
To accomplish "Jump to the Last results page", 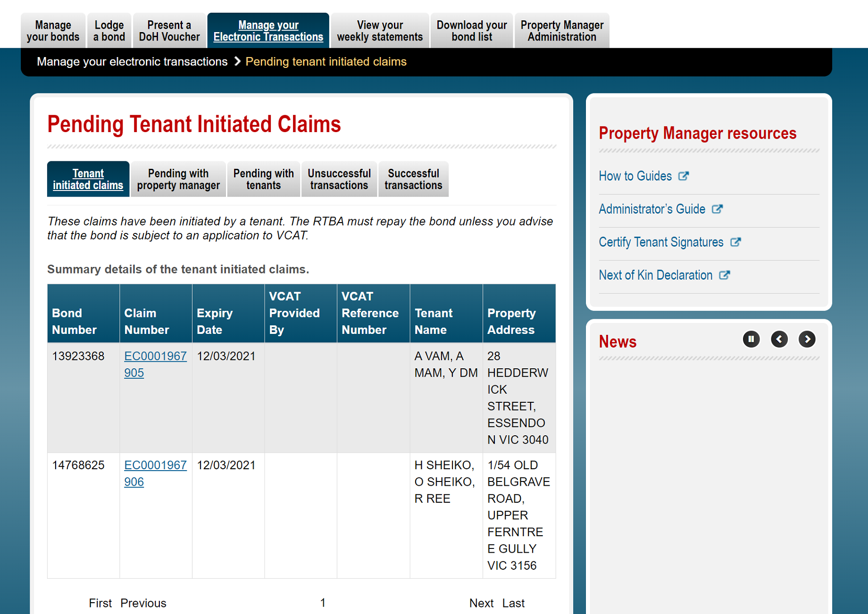I will pos(514,603).
